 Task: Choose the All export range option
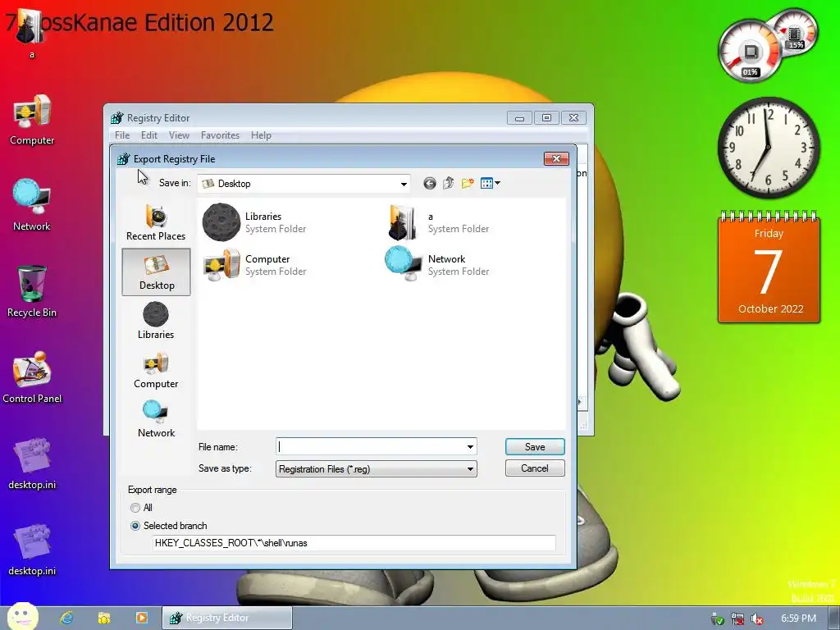[135, 507]
